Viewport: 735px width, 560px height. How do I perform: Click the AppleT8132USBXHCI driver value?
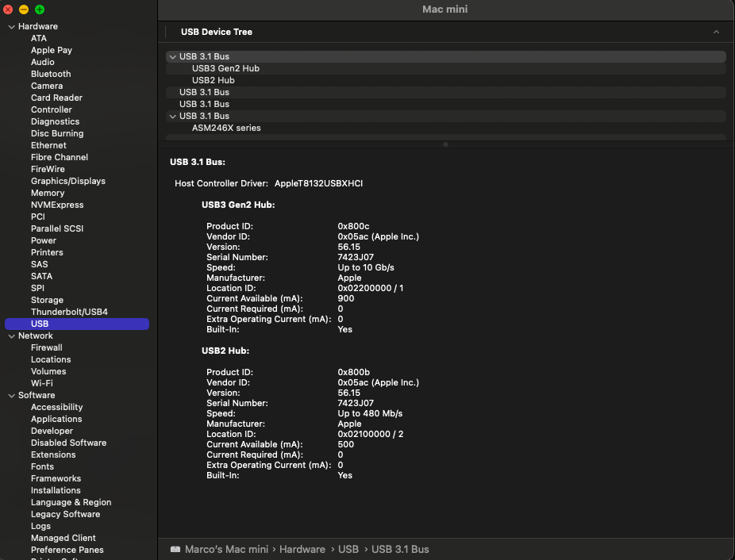(x=319, y=184)
